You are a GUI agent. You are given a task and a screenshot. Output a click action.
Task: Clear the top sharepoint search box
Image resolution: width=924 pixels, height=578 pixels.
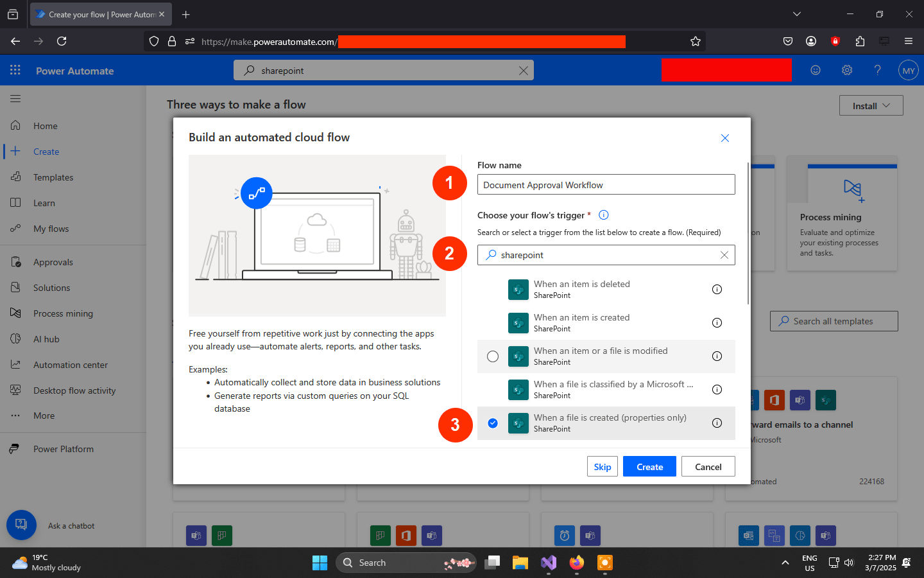coord(524,71)
